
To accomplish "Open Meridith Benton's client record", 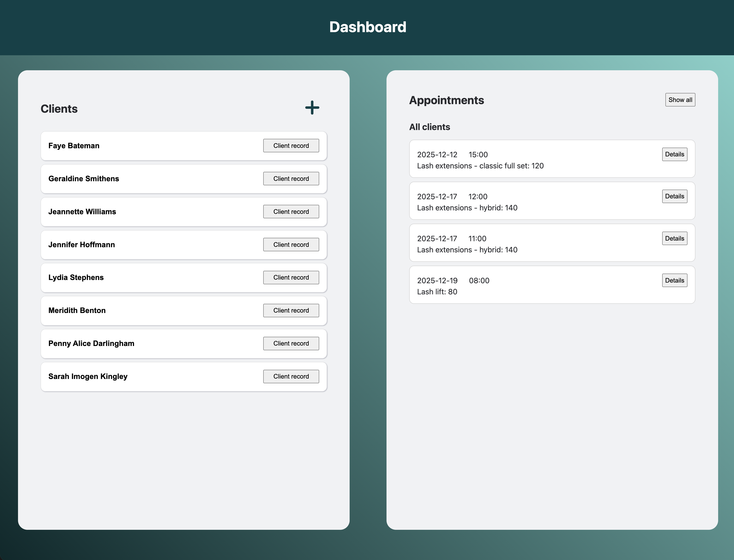I will tap(291, 310).
